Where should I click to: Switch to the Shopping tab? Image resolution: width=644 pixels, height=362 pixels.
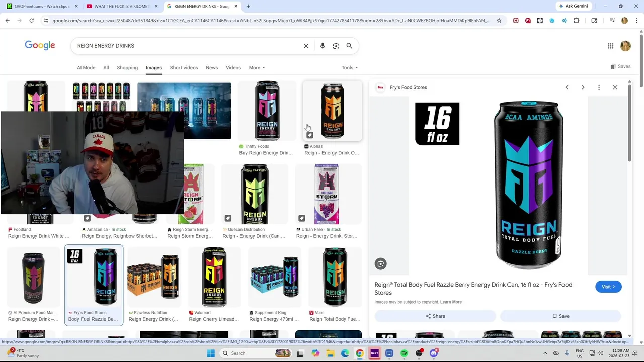point(127,68)
